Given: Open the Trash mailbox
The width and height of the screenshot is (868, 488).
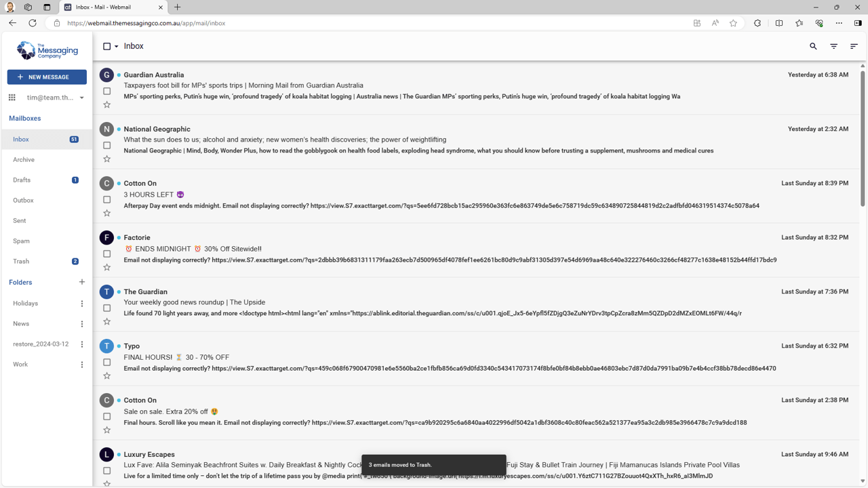Looking at the screenshot, I should click(46, 261).
